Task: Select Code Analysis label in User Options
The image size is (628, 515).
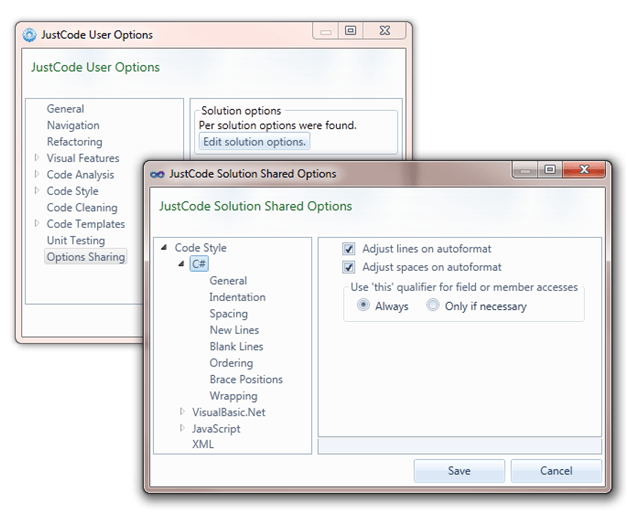Action: coord(80,175)
